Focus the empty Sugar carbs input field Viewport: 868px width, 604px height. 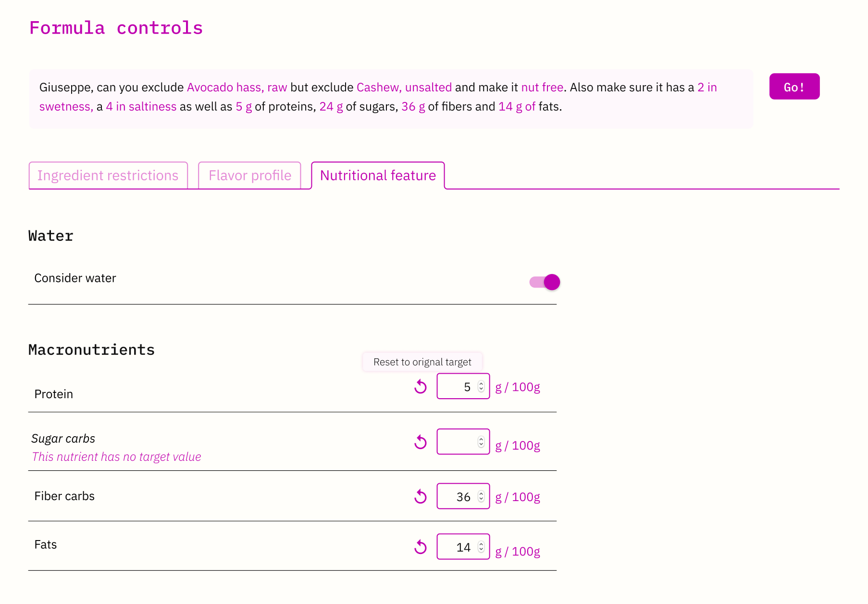click(463, 441)
